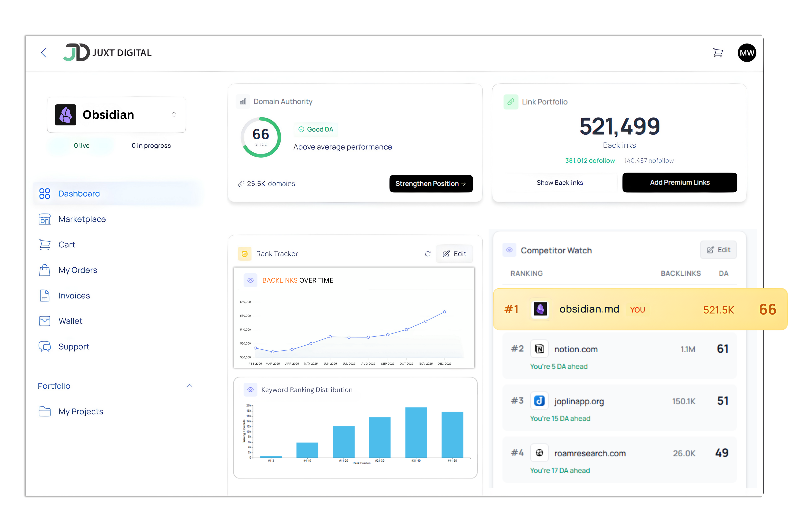Click the shopping cart icon in the header
The width and height of the screenshot is (798, 532).
pyautogui.click(x=718, y=53)
